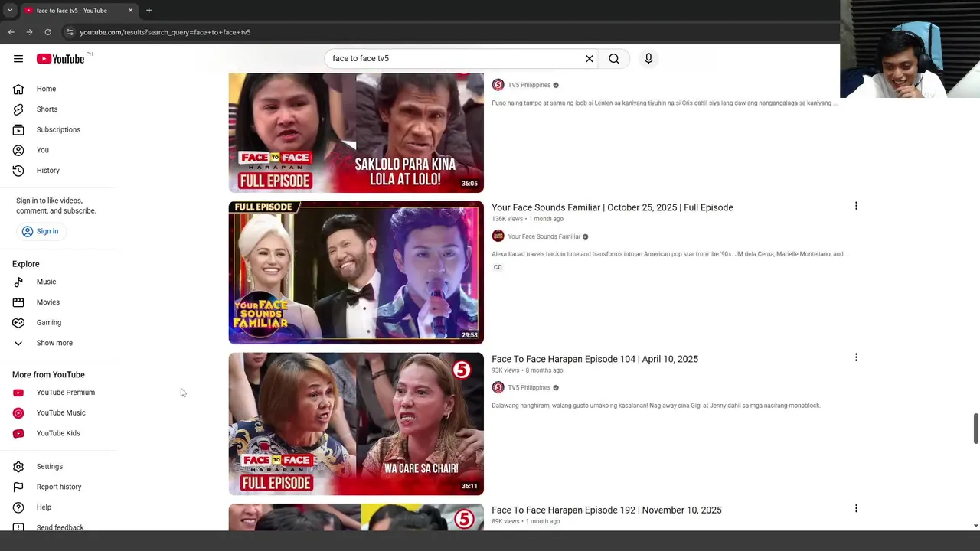
Task: Open options menu for Episode 192 video
Action: click(x=856, y=508)
